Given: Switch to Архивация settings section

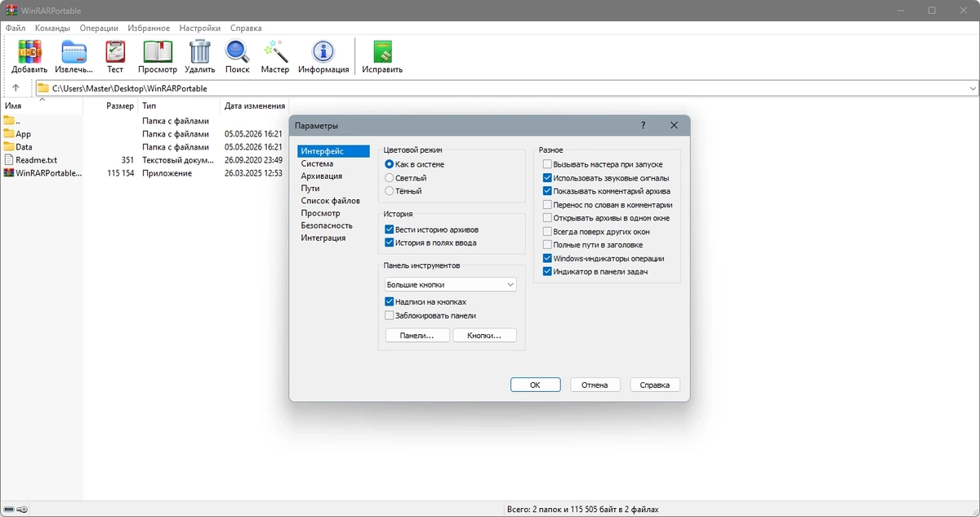Looking at the screenshot, I should click(322, 176).
